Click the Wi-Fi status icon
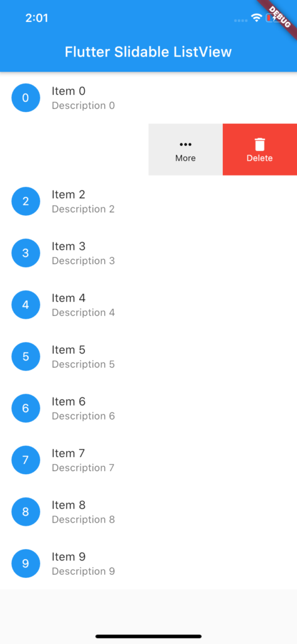Image resolution: width=297 pixels, height=644 pixels. click(x=257, y=18)
